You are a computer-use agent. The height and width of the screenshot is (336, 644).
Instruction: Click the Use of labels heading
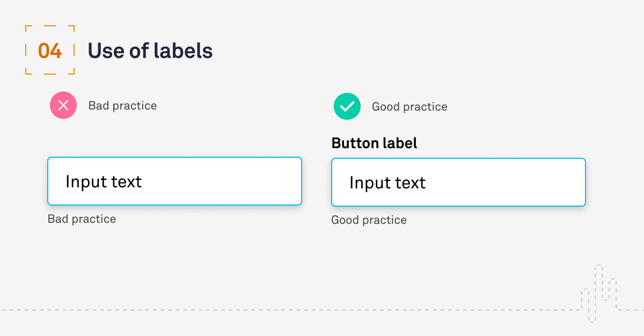150,50
